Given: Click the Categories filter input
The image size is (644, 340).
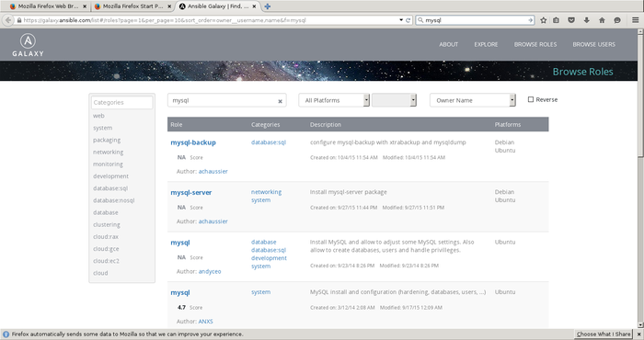Looking at the screenshot, I should tap(121, 103).
